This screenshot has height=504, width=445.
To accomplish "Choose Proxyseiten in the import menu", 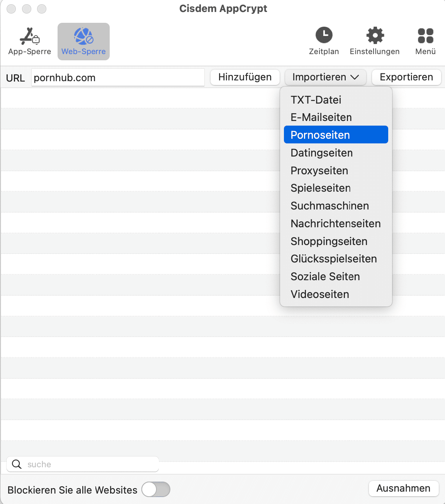I will point(319,170).
